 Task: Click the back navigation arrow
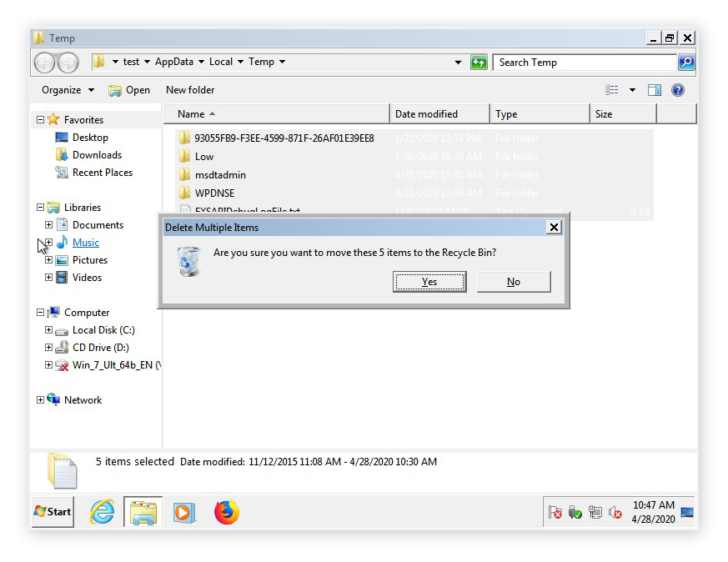(x=43, y=62)
